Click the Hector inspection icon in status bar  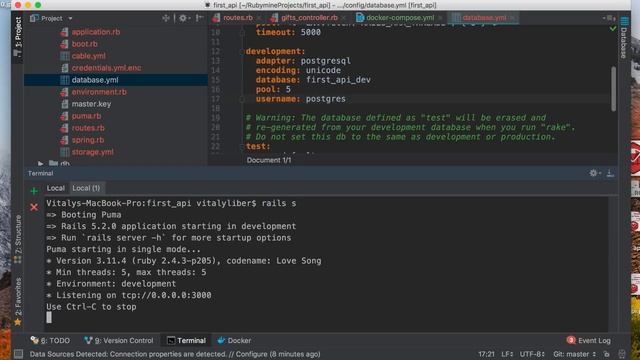(x=622, y=354)
